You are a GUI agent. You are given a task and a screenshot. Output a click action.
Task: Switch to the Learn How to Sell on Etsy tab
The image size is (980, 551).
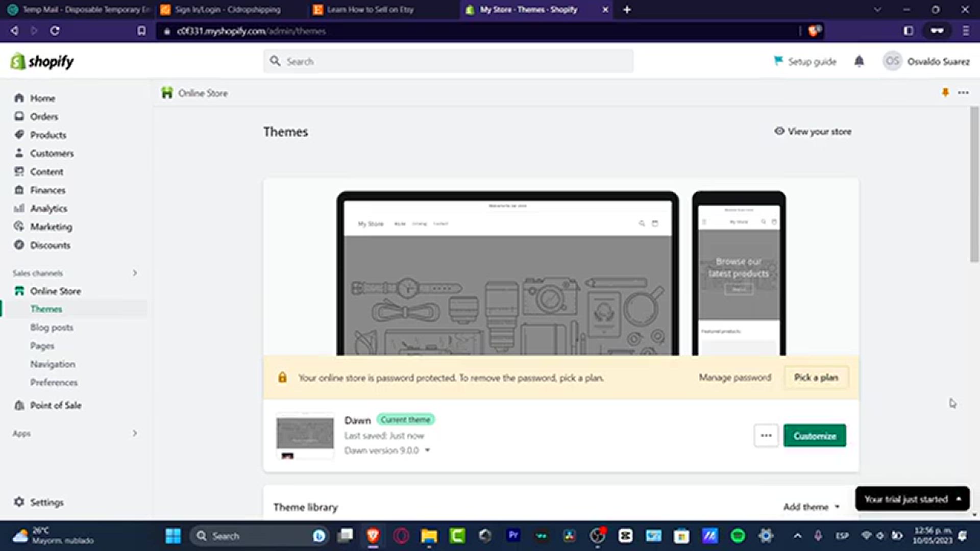(370, 9)
